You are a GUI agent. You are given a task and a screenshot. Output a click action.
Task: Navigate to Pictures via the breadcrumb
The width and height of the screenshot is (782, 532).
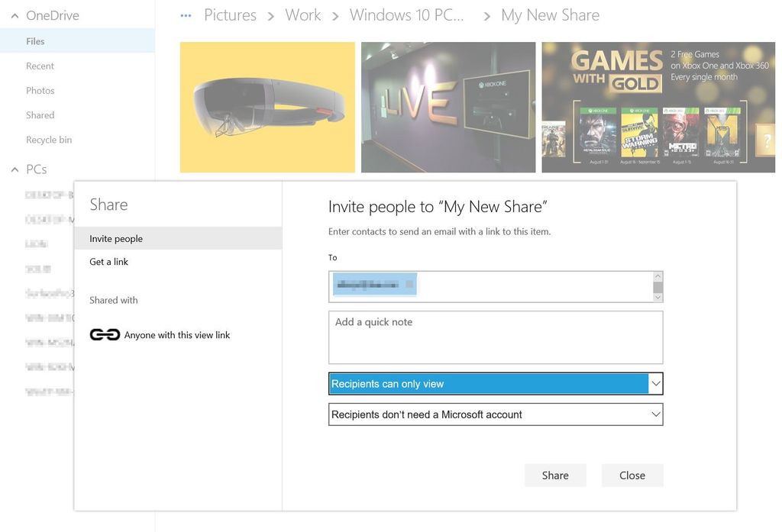pyautogui.click(x=230, y=15)
